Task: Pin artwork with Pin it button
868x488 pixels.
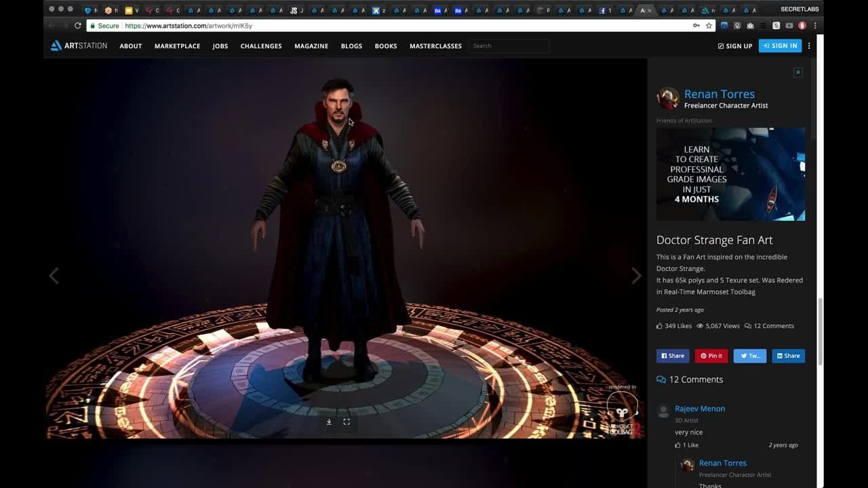Action: [x=711, y=356]
